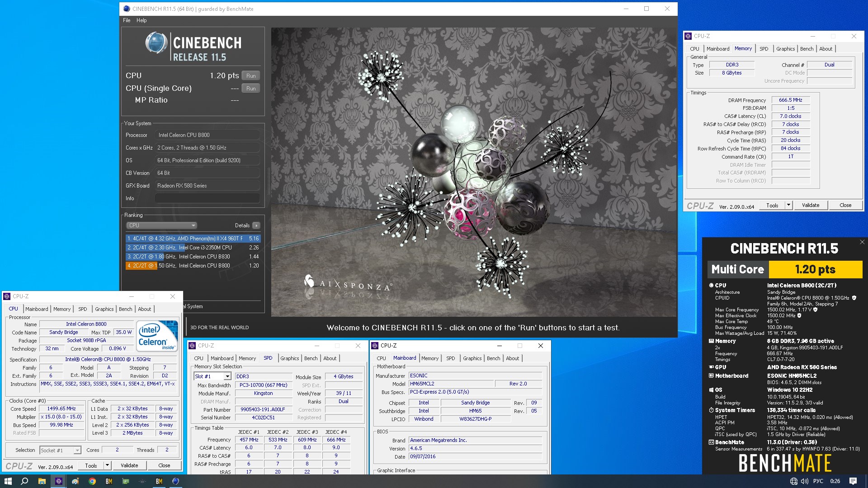Click the Intel Celeron inside logo
The width and height of the screenshot is (868, 488).
coord(157,336)
